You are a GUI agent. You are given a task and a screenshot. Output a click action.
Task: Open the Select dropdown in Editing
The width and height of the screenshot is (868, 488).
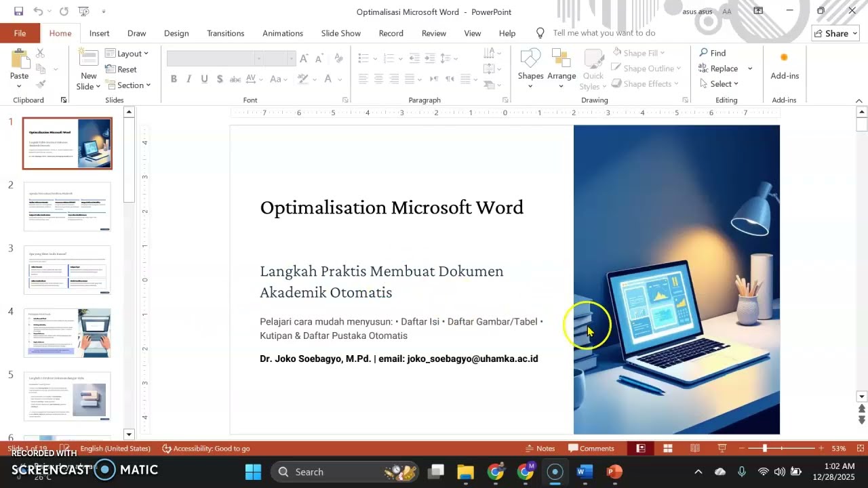click(x=719, y=84)
